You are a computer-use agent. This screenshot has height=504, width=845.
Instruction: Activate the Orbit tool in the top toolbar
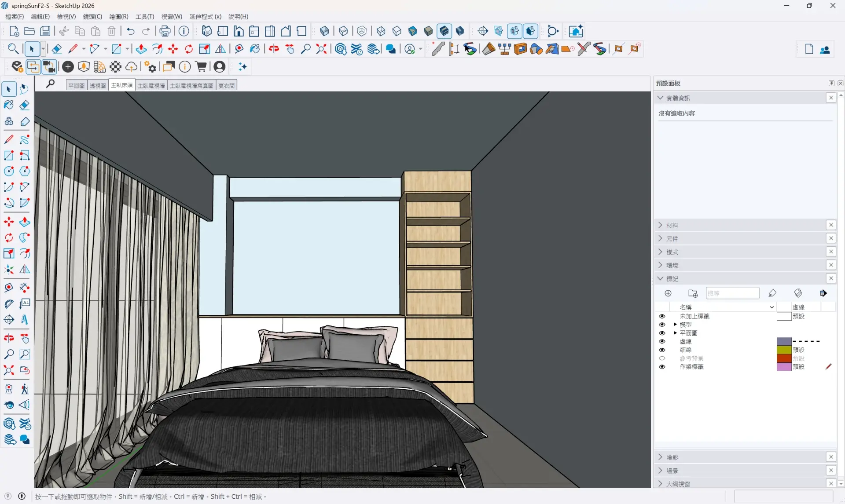point(274,49)
